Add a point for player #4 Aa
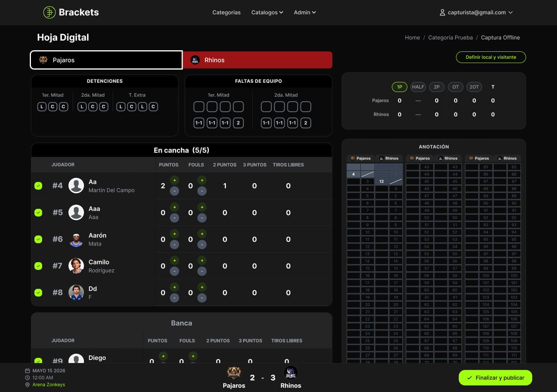This screenshot has height=392, width=557. [x=174, y=181]
